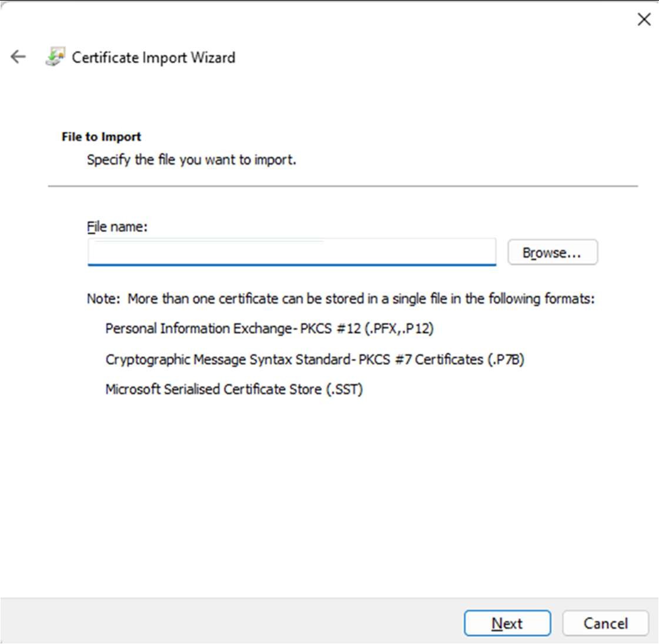Click the Certificate Import Wizard title text

153,58
